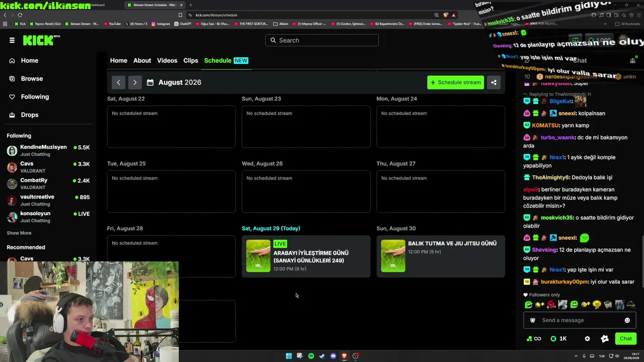The height and width of the screenshot is (362, 644).
Task: Open konsoloyun live channel
Action: coord(48,217)
